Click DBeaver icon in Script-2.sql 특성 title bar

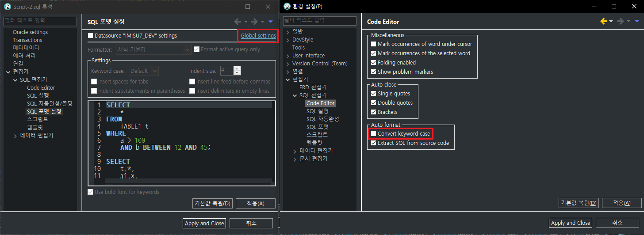click(8, 7)
